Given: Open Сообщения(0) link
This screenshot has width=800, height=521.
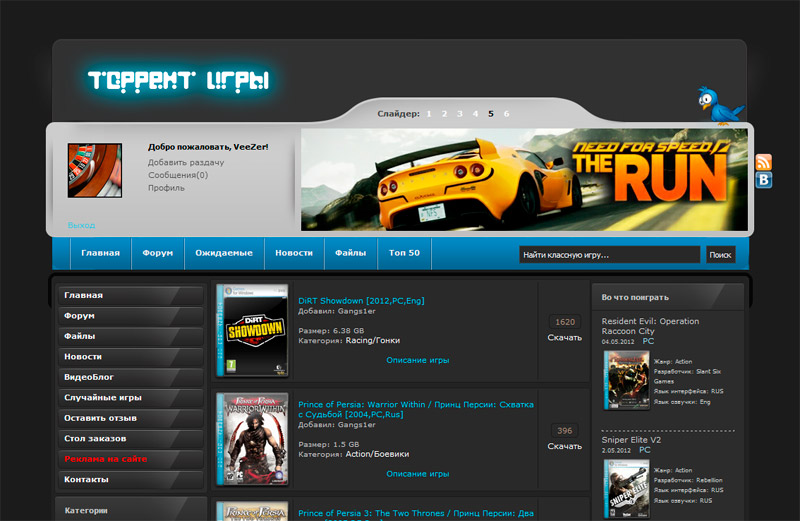Looking at the screenshot, I should (x=178, y=175).
